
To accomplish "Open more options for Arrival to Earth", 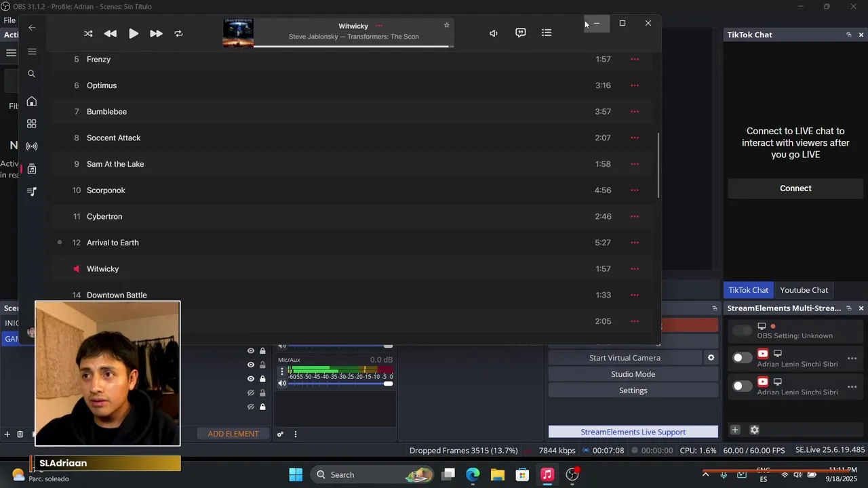I will 635,243.
